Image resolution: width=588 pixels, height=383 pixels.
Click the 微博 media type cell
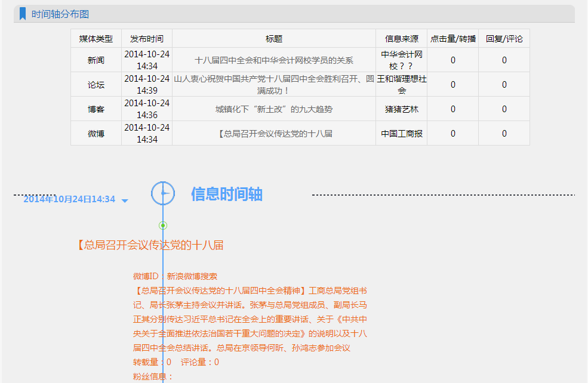pos(96,134)
